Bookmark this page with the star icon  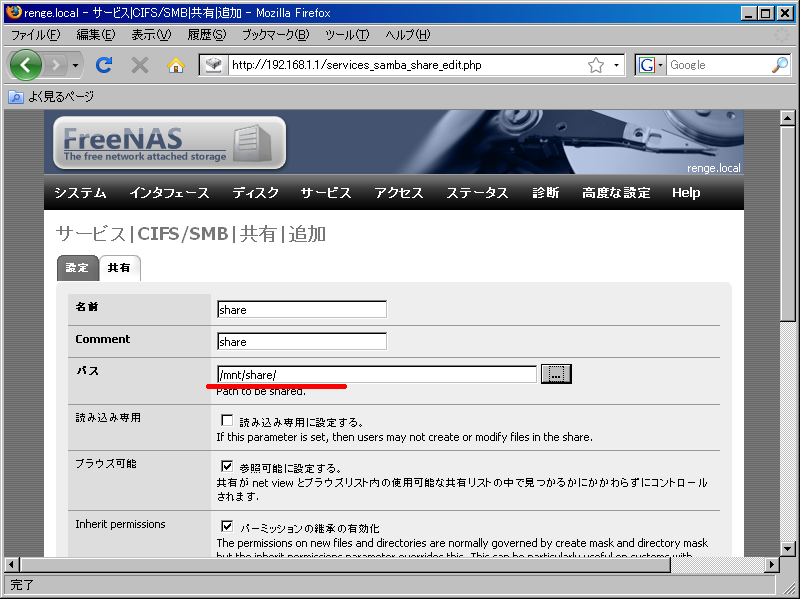595,65
